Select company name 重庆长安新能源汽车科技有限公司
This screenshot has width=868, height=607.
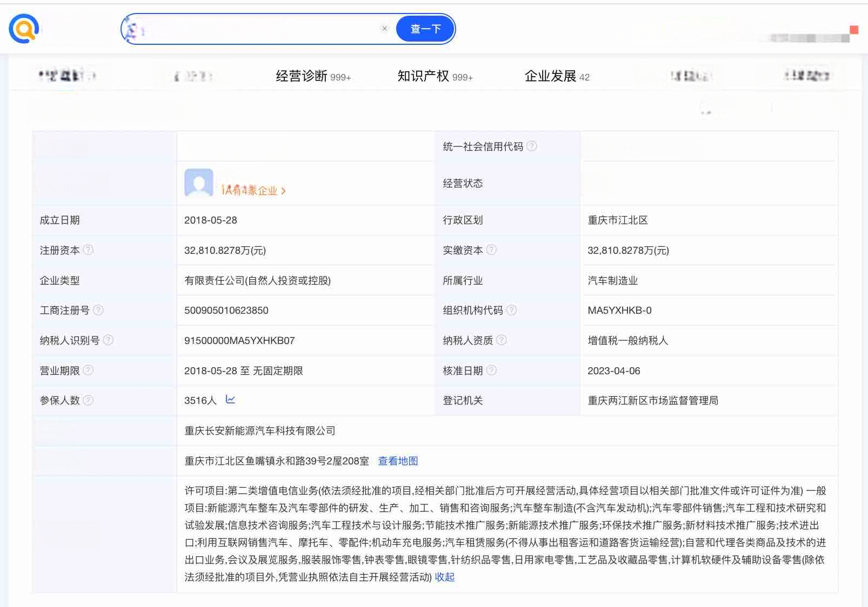click(260, 430)
